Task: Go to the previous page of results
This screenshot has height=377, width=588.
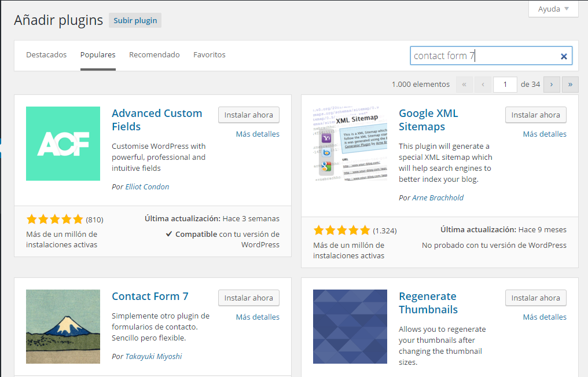Action: (x=483, y=85)
